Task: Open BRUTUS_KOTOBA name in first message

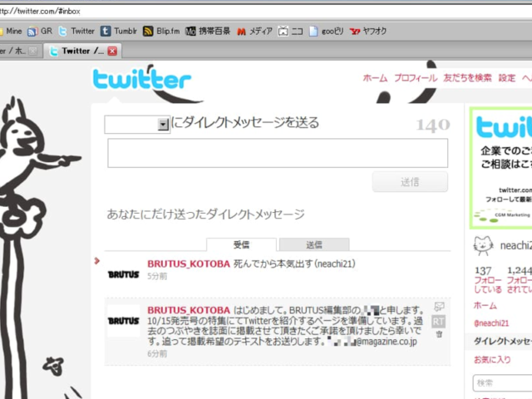Action: click(189, 264)
